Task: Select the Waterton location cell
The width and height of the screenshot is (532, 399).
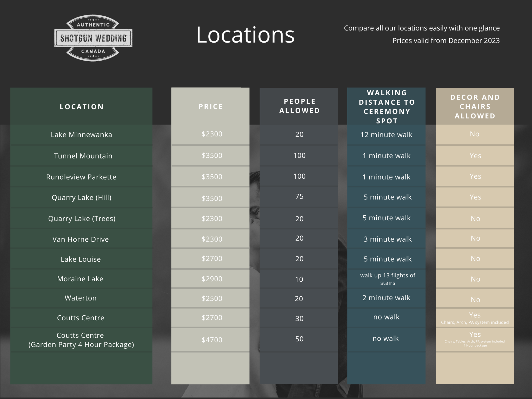Action: [x=81, y=298]
